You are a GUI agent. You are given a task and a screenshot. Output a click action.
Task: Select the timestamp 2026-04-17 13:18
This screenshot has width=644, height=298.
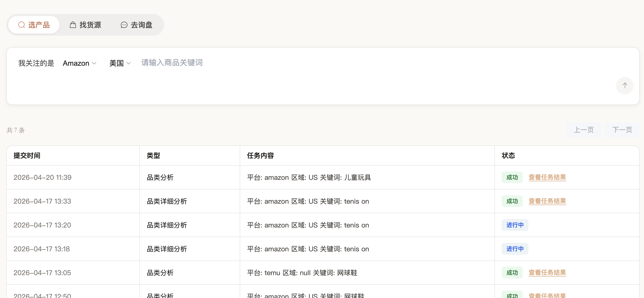click(x=41, y=249)
